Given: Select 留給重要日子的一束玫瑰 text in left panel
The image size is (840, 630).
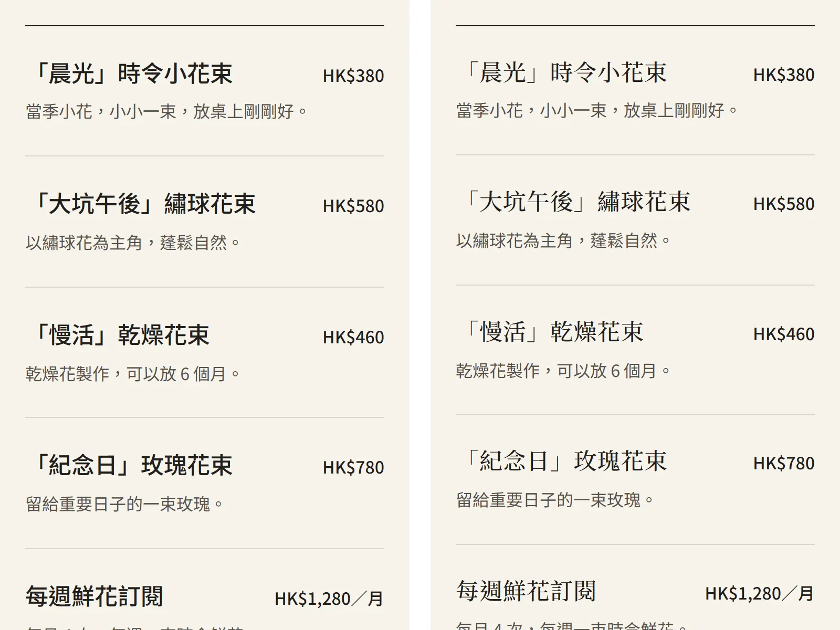Looking at the screenshot, I should (125, 504).
